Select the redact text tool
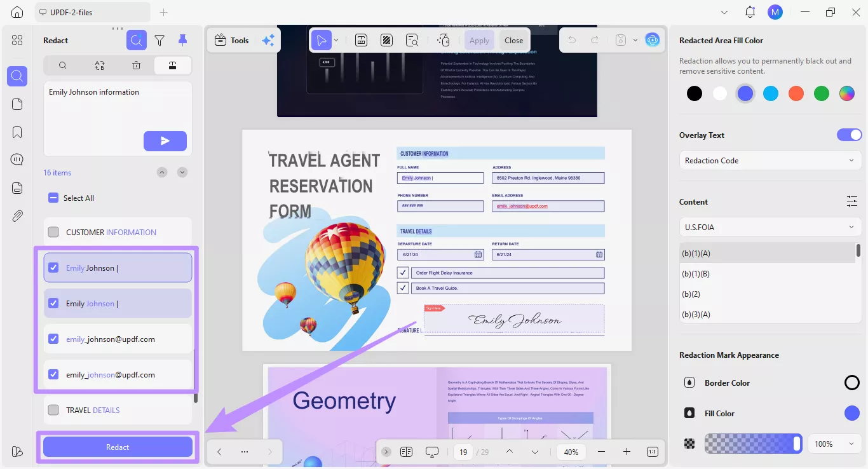868x469 pixels. 361,40
